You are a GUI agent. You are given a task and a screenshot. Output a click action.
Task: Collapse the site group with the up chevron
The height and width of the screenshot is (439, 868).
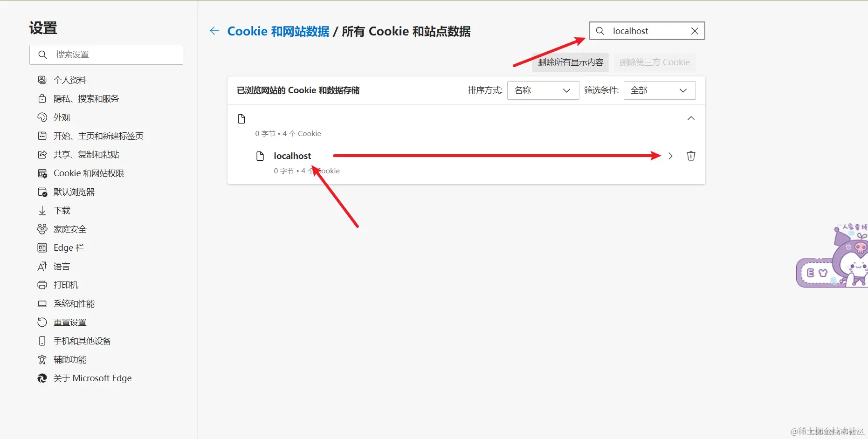pos(691,118)
